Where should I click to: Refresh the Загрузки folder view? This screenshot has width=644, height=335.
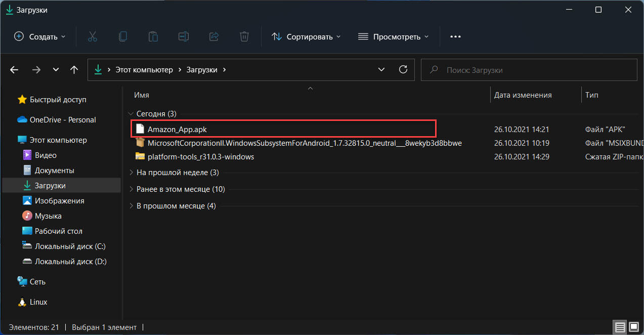coord(403,69)
